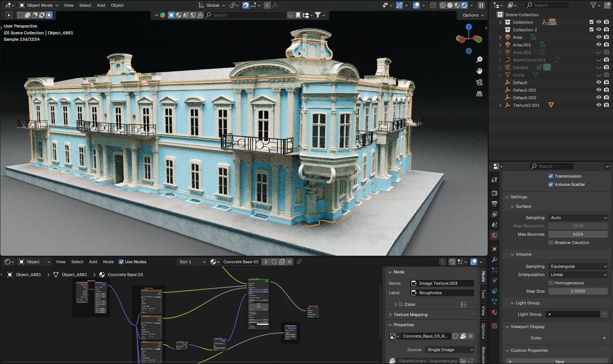The width and height of the screenshot is (613, 364).
Task: Expand the Collection 2 tree item
Action: pos(500,30)
